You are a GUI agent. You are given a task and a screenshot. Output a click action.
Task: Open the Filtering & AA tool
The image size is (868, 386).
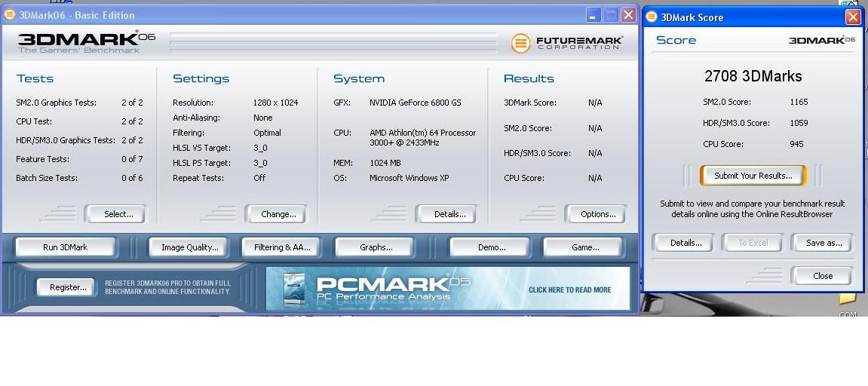(282, 247)
